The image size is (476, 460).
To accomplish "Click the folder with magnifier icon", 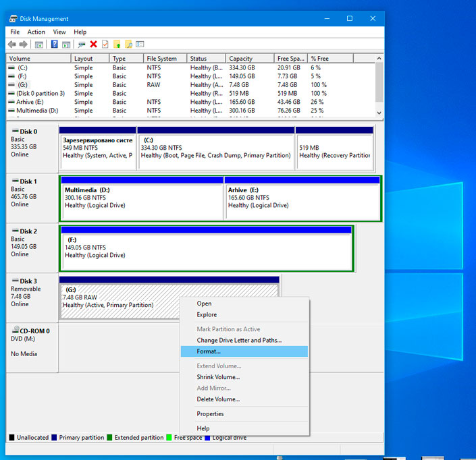I will coord(129,45).
